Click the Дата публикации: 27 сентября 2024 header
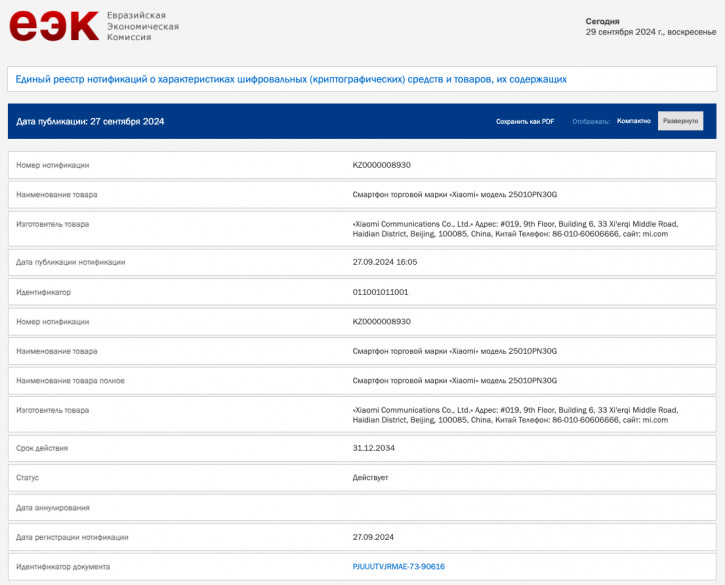The image size is (725, 585). [90, 122]
